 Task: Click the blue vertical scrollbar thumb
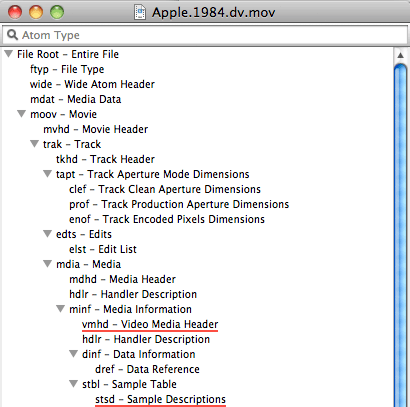400,235
